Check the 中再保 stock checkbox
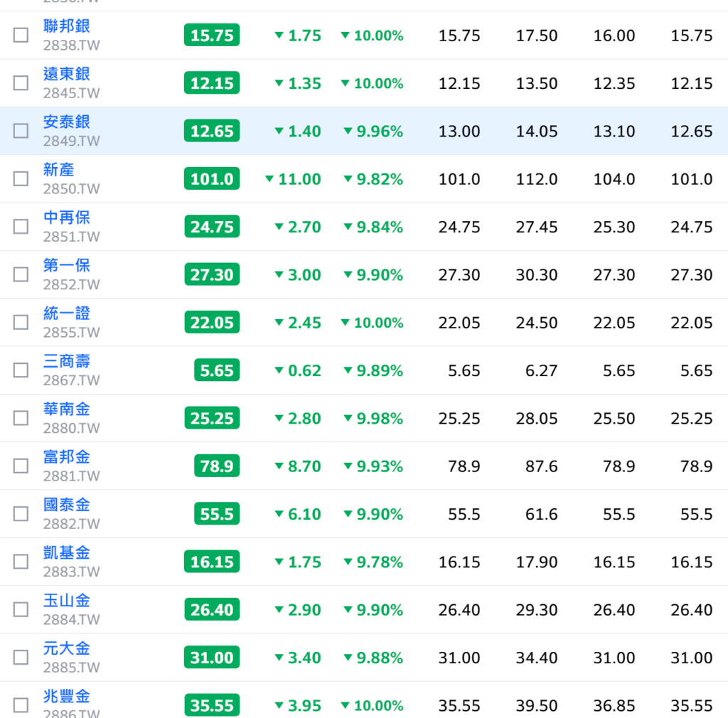 (21, 227)
